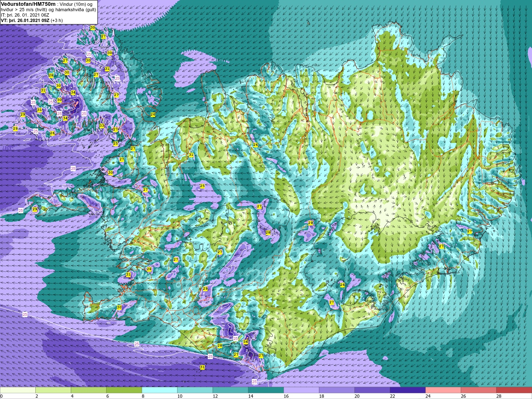Click the legend scale number '16'
532x399 pixels.
click(286, 396)
